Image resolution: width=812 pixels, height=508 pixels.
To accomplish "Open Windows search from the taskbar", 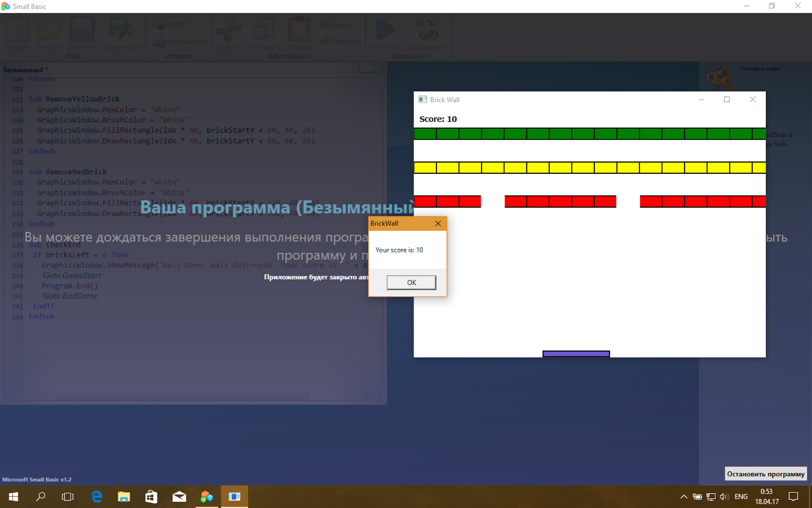I will [x=41, y=497].
